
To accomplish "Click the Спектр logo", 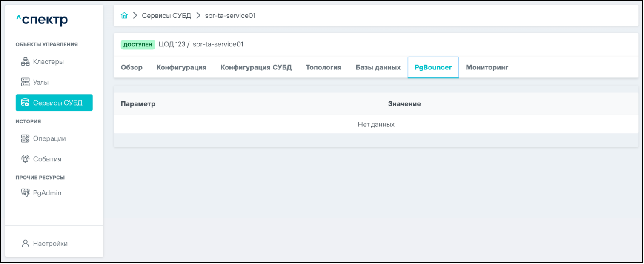I will [x=42, y=20].
